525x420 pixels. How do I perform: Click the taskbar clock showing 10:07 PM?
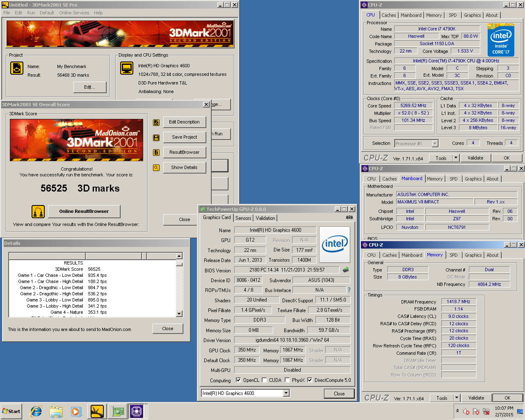[x=504, y=411]
